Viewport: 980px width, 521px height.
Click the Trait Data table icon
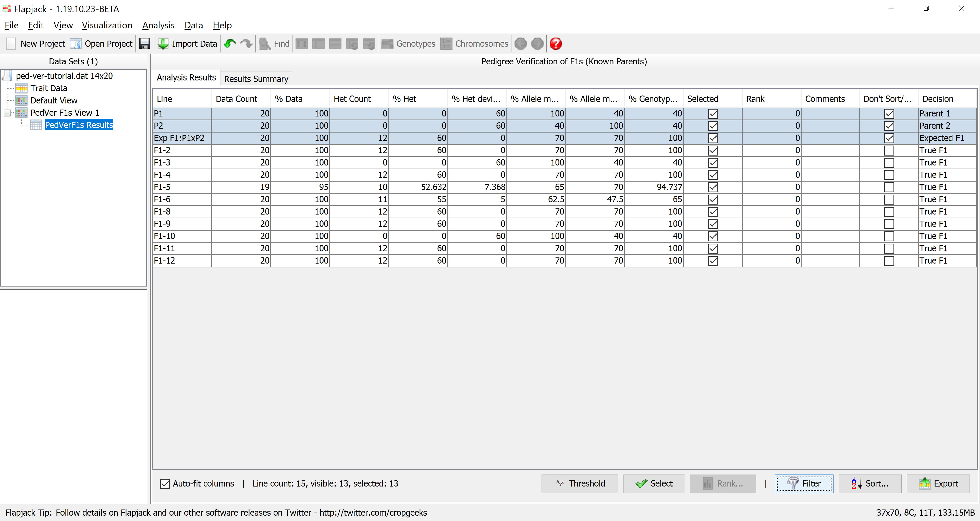[x=21, y=88]
